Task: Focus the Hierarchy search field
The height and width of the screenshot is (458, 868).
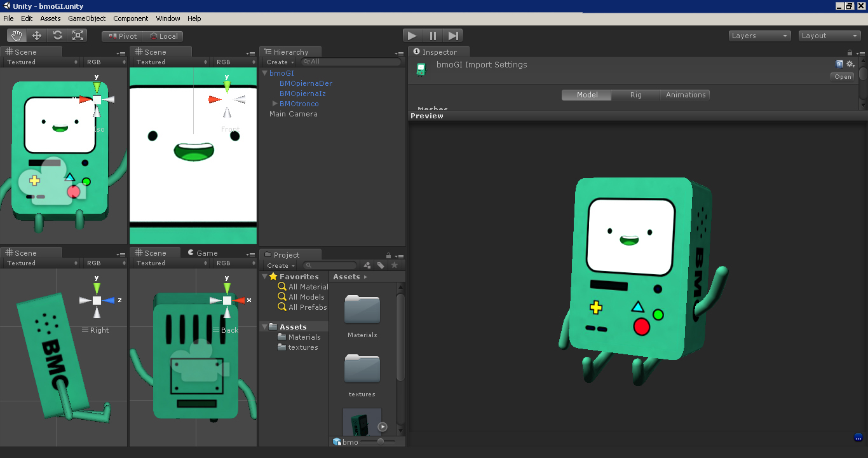Action: pyautogui.click(x=351, y=62)
